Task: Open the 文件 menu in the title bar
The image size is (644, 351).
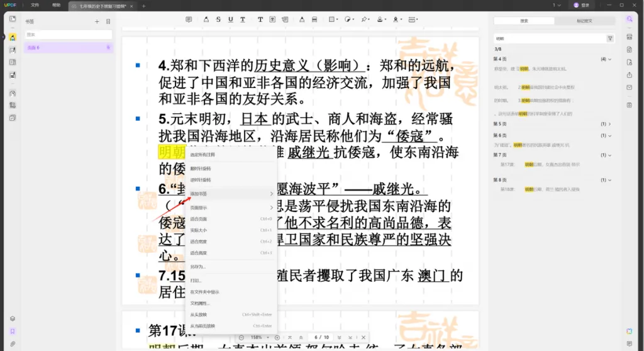Action: pyautogui.click(x=35, y=5)
